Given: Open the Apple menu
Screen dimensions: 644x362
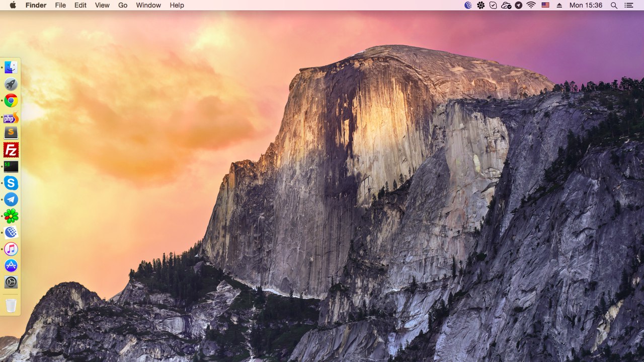Looking at the screenshot, I should [13, 5].
